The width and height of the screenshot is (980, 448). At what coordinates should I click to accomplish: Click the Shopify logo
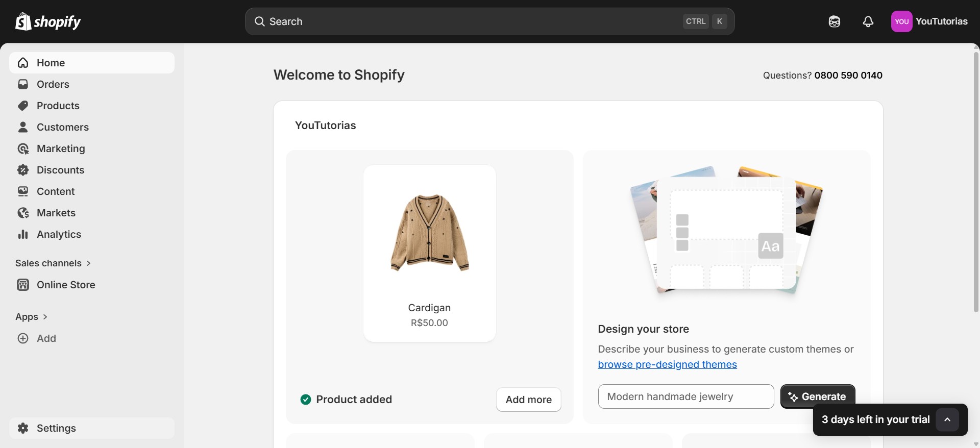point(48,21)
